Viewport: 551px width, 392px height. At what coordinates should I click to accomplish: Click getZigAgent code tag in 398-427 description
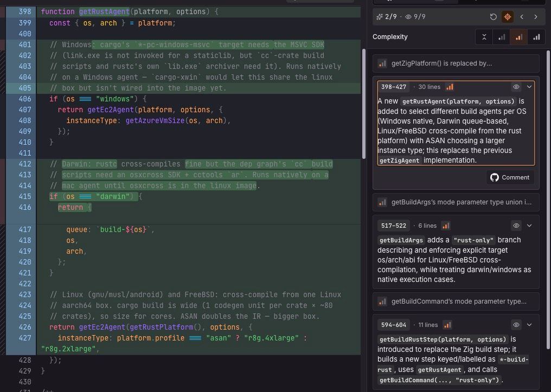coord(400,160)
